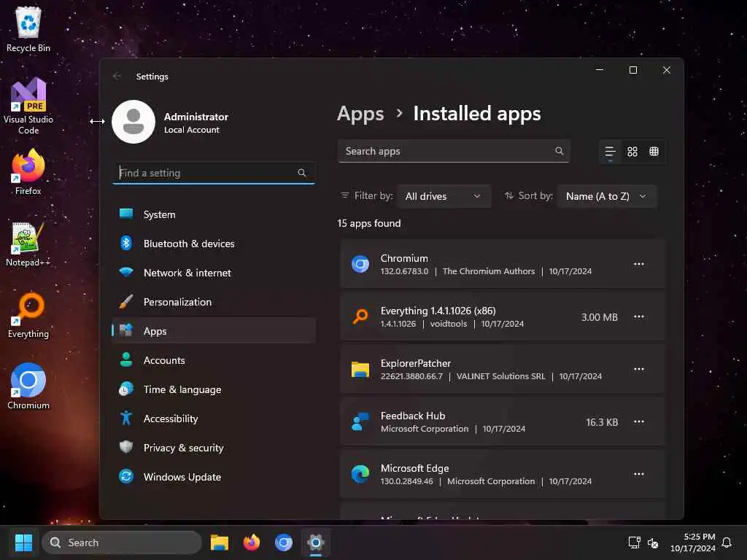747x560 pixels.
Task: Open more options for ExplorerPatcher
Action: tap(639, 369)
